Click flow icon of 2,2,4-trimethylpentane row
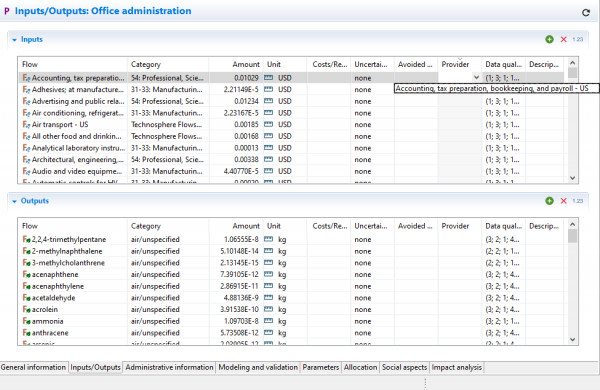The width and height of the screenshot is (600, 390). click(26, 239)
